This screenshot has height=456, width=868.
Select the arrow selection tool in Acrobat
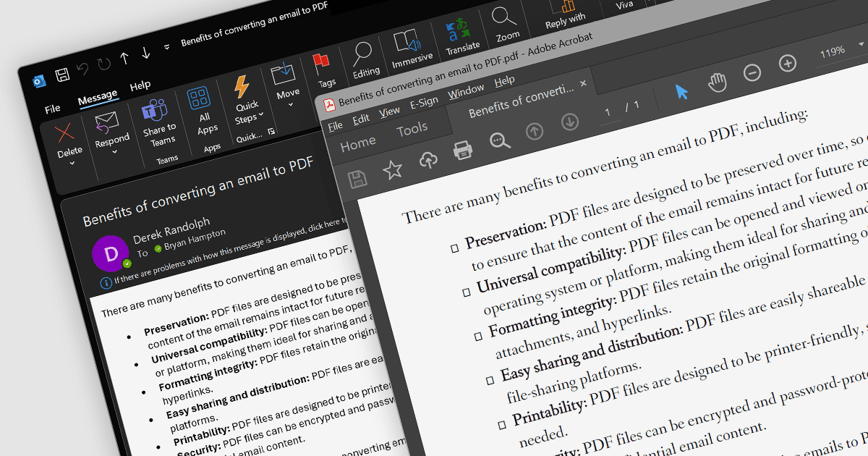click(681, 91)
